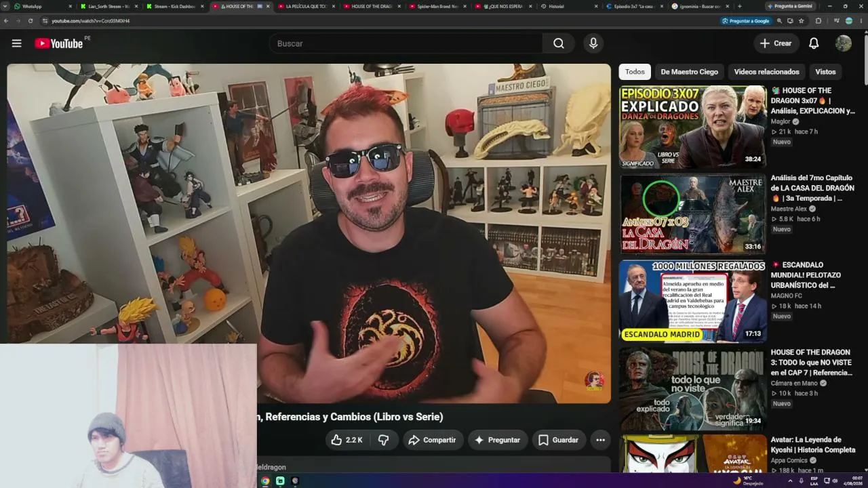
Task: Click the channel watermark on the video
Action: tap(595, 381)
